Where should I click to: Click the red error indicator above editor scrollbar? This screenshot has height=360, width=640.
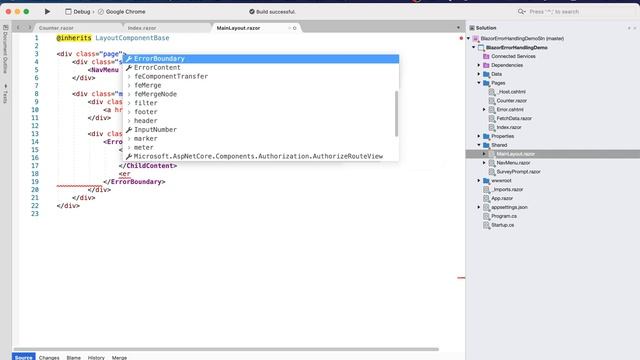[x=461, y=38]
